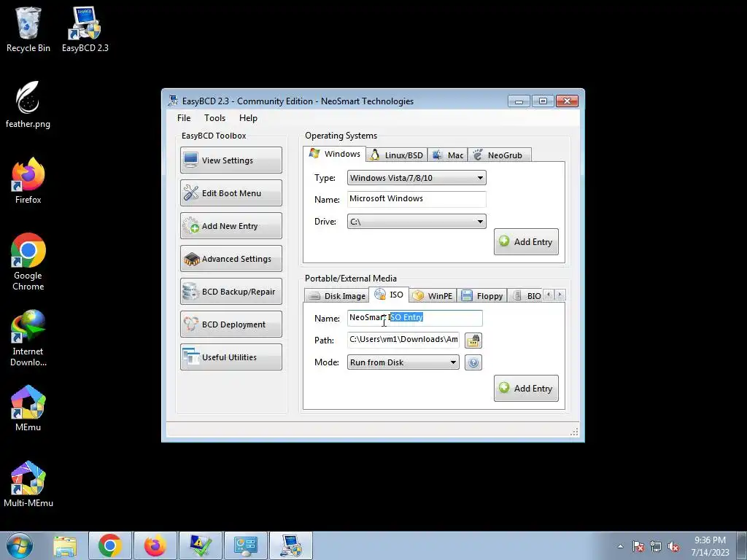Click the EasyBCD taskbar button
The width and height of the screenshot is (747, 560).
click(x=291, y=545)
